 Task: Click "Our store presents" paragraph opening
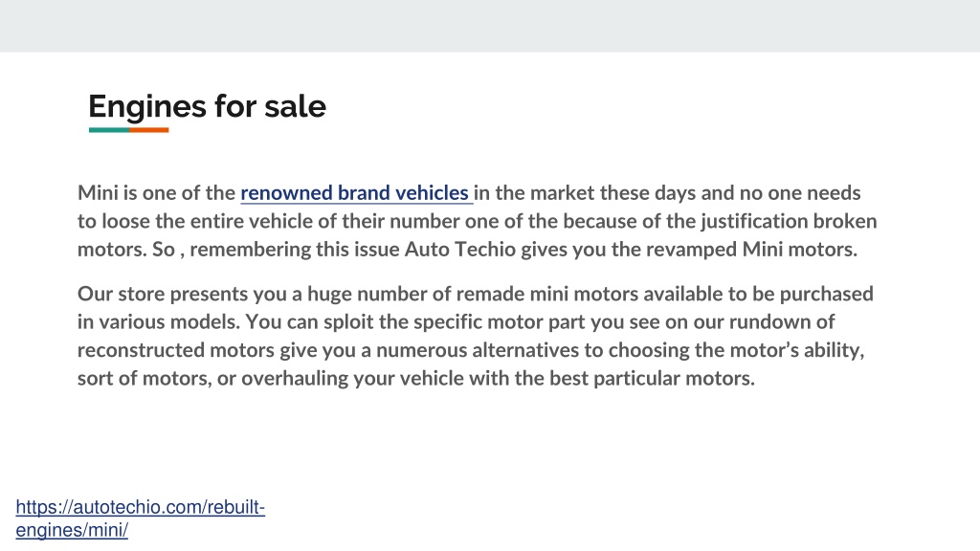click(x=163, y=294)
